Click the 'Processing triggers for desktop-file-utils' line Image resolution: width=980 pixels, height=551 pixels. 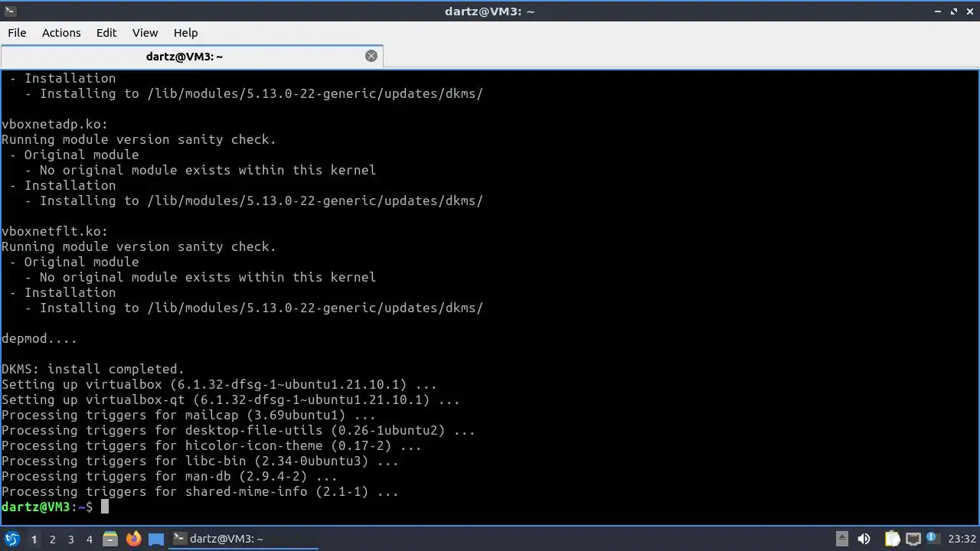click(x=238, y=430)
